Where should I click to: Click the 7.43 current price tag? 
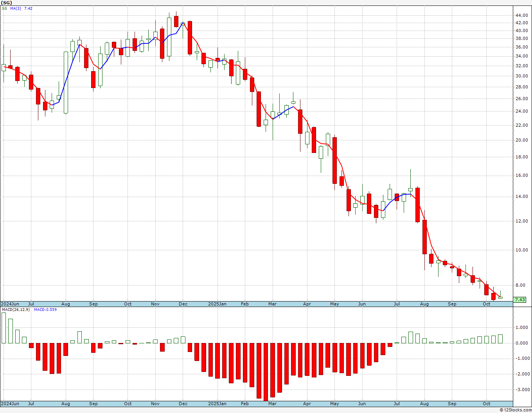pos(520,300)
